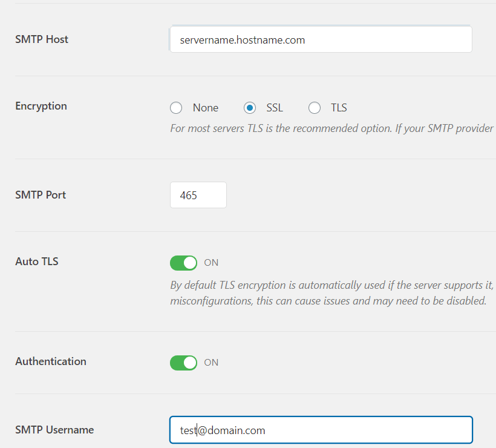Click the 'By default TLS encryption' description text
Viewport: 496px width, 448px height.
click(332, 293)
